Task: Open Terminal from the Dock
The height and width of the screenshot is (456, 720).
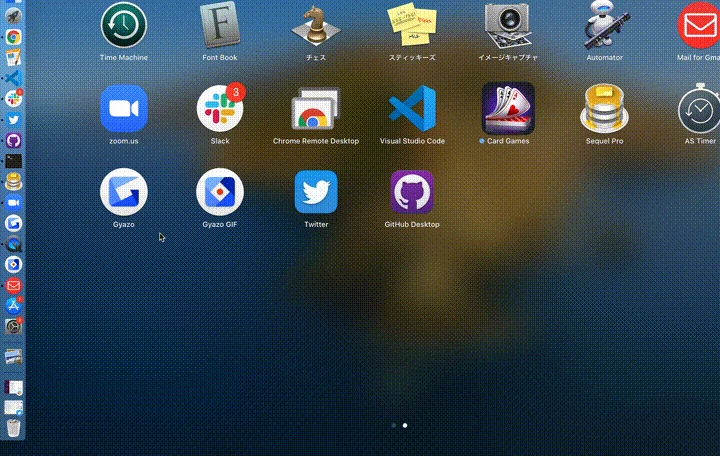Action: pos(13,161)
